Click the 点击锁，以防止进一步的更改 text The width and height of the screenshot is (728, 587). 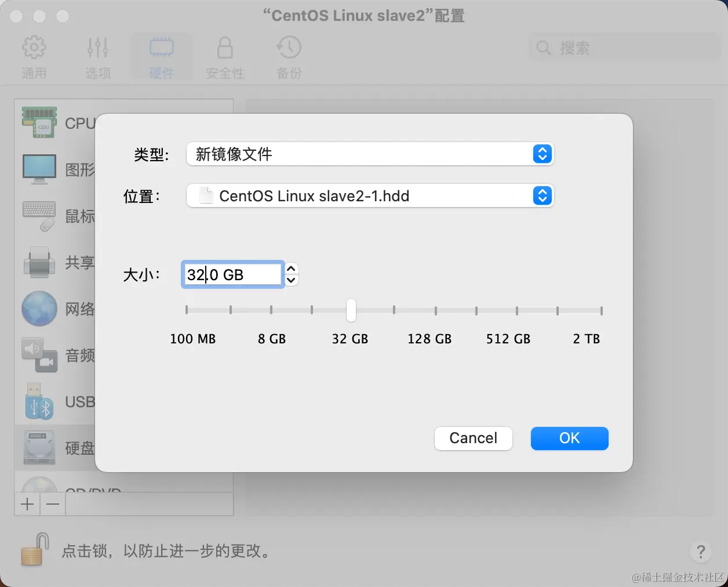166,550
